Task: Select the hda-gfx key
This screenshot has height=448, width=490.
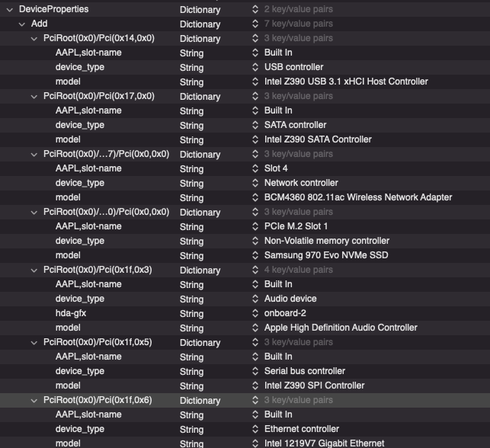Action: click(69, 313)
